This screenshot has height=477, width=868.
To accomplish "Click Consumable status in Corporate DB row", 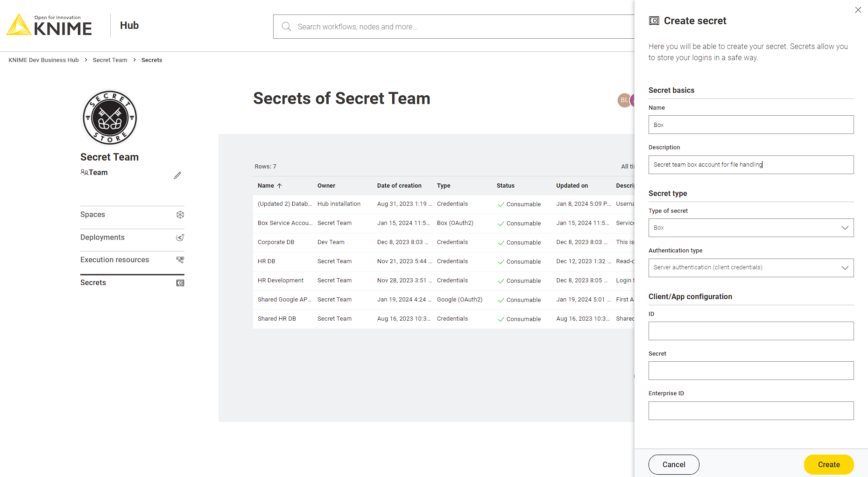I will click(x=519, y=243).
